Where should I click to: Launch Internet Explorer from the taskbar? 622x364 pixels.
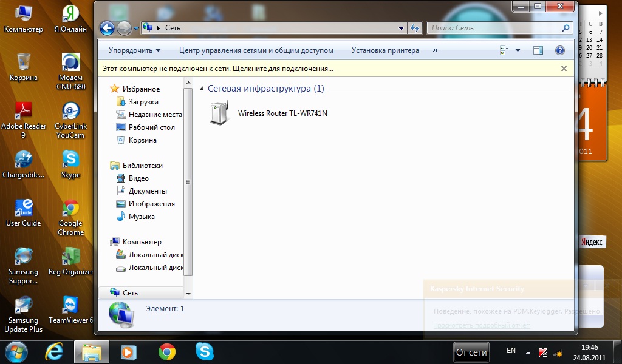tap(54, 352)
